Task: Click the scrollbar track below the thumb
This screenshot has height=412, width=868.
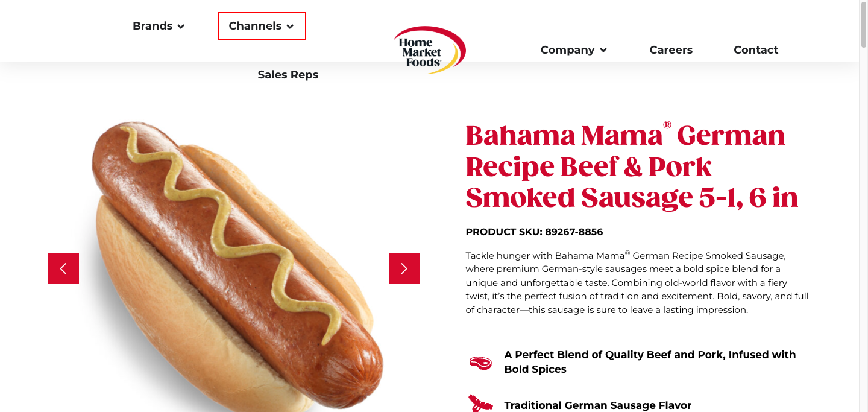Action: tap(863, 229)
